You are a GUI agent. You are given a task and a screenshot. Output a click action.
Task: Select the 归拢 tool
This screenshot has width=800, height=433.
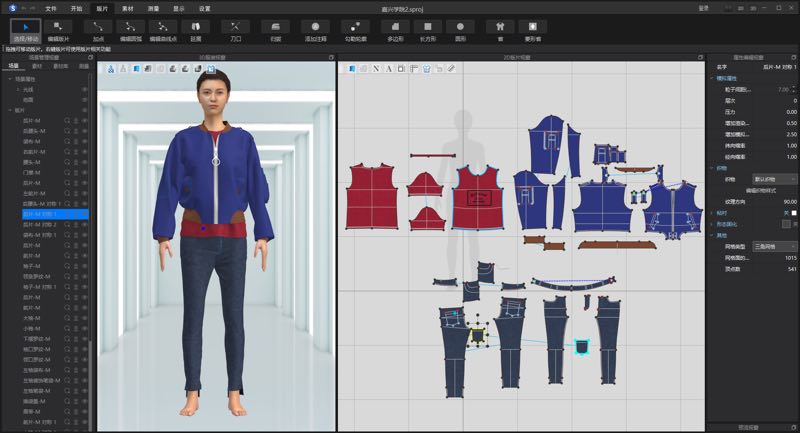(276, 31)
